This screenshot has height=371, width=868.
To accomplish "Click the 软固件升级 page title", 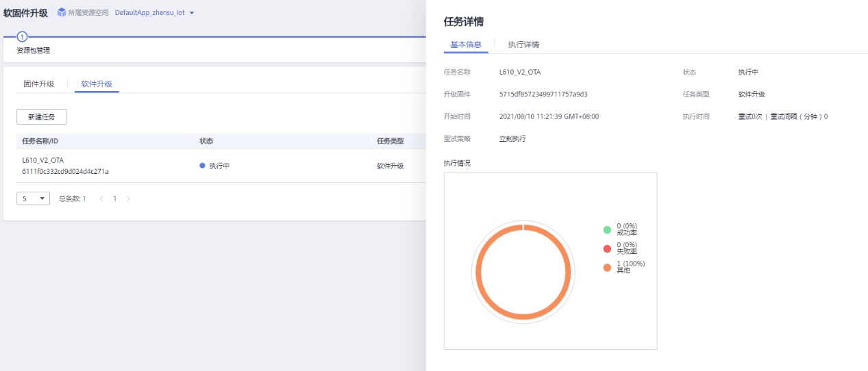I will pyautogui.click(x=25, y=13).
